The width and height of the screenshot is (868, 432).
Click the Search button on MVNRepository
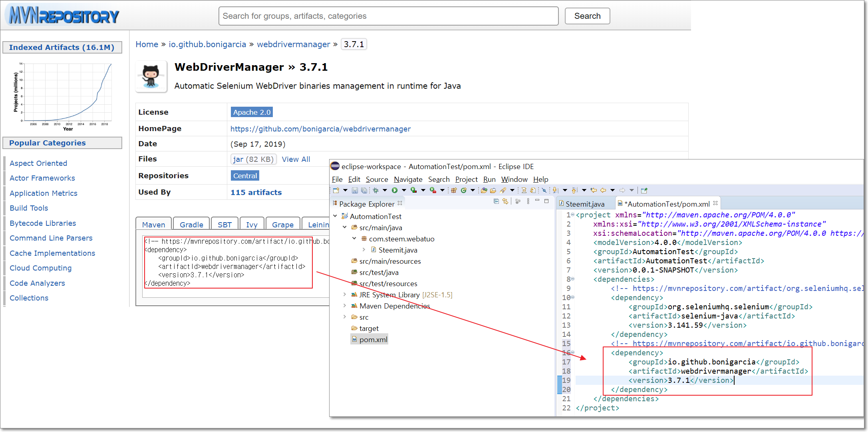click(587, 16)
